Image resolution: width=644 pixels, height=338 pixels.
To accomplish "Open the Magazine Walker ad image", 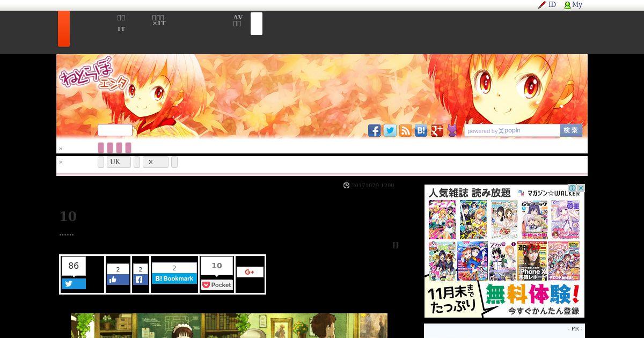I will point(504,251).
